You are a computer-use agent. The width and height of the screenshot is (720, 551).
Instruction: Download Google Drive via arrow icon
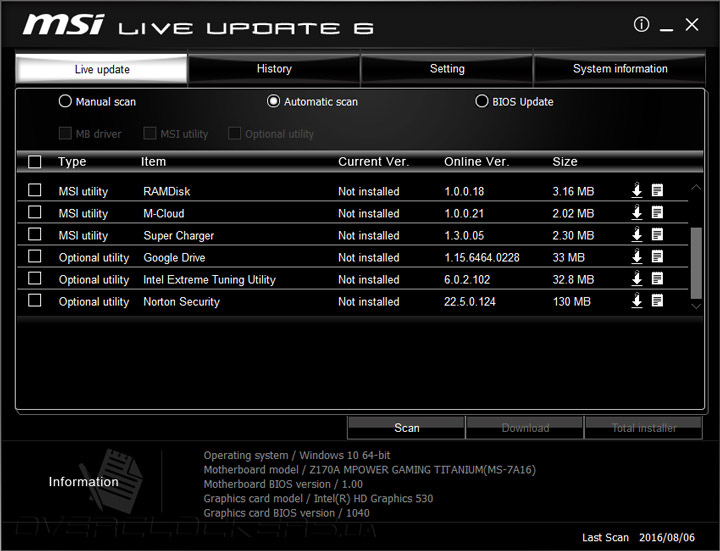point(637,256)
